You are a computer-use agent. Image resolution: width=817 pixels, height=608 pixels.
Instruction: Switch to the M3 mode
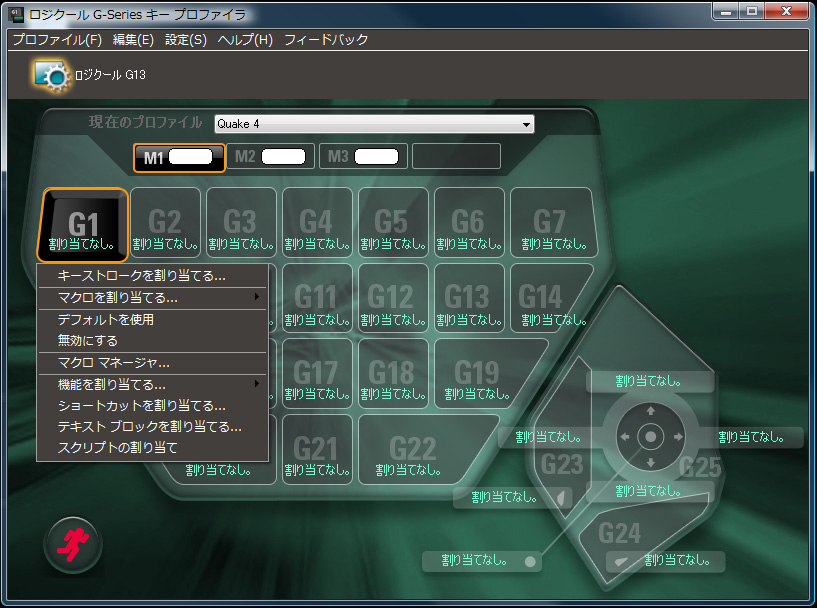[x=361, y=157]
